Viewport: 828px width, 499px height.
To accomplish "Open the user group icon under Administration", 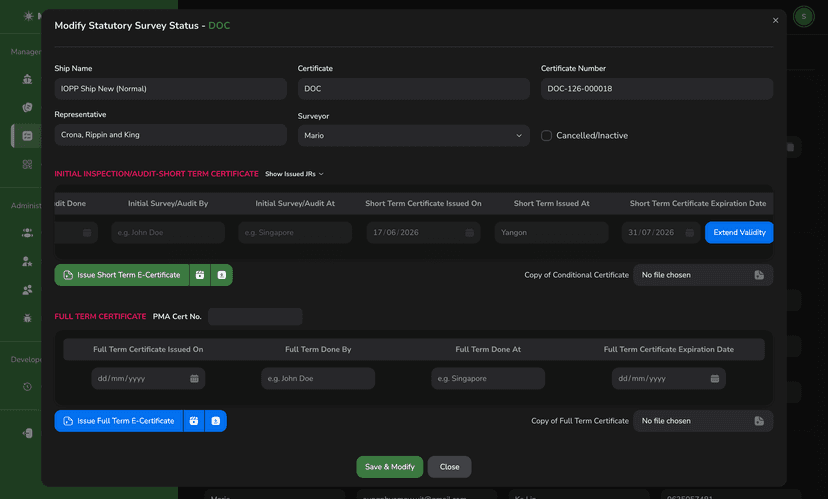I will (27, 233).
